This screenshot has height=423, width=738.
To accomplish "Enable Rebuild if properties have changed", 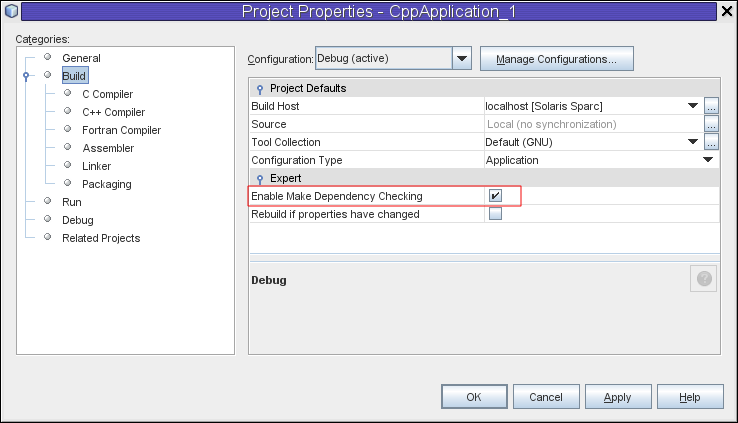I will pos(495,214).
